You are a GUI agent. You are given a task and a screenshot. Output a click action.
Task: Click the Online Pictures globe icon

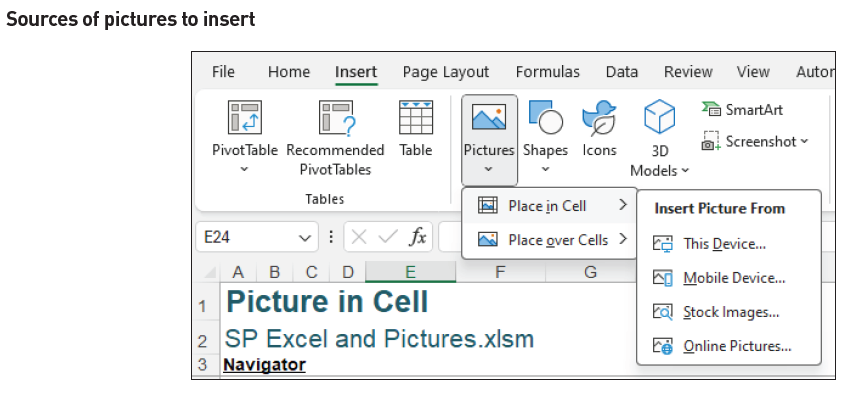(x=663, y=346)
